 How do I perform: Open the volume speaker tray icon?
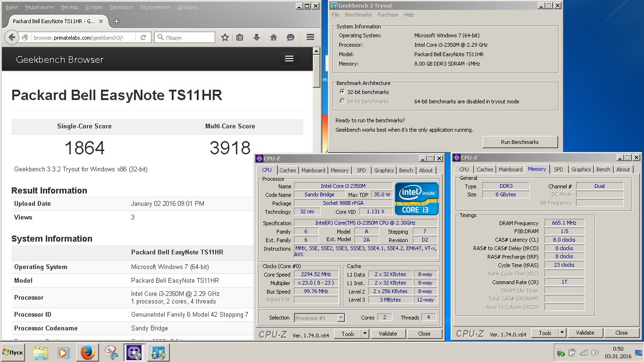click(594, 353)
